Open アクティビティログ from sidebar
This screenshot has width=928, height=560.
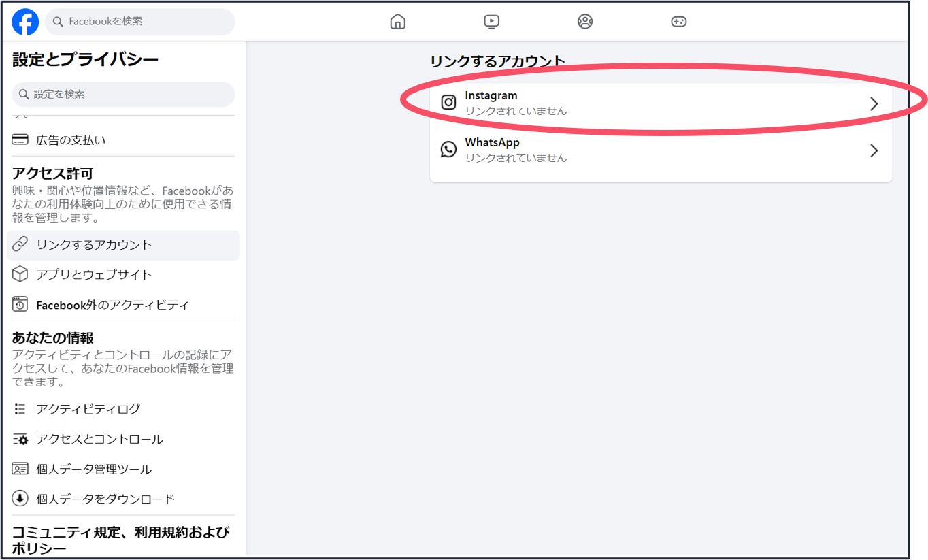coord(88,409)
